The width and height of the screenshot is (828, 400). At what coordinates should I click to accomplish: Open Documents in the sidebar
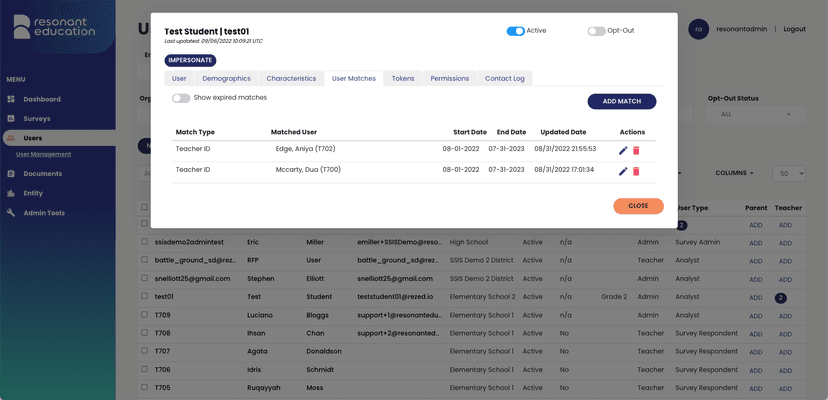coord(42,174)
